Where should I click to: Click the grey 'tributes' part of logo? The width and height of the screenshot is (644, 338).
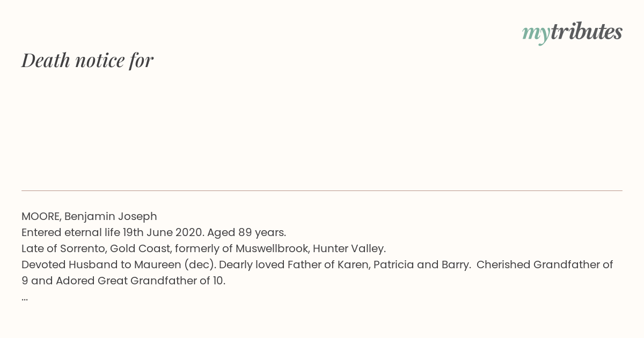point(586,32)
